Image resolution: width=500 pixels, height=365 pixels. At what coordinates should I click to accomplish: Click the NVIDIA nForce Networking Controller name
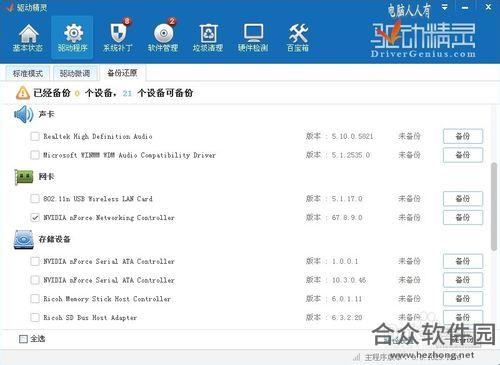point(109,218)
